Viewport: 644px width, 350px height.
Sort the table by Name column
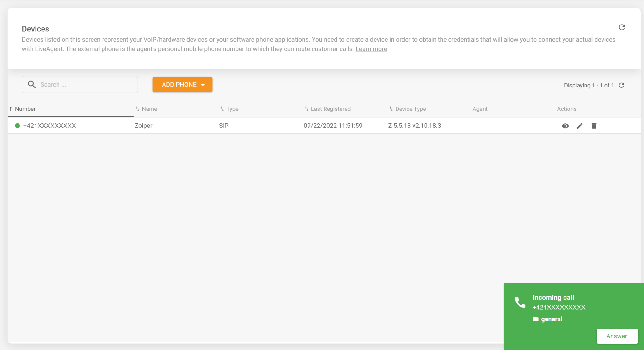(x=149, y=109)
